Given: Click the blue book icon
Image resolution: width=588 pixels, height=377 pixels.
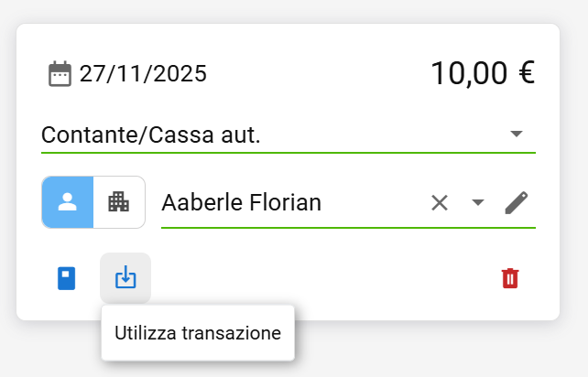Looking at the screenshot, I should point(67,278).
